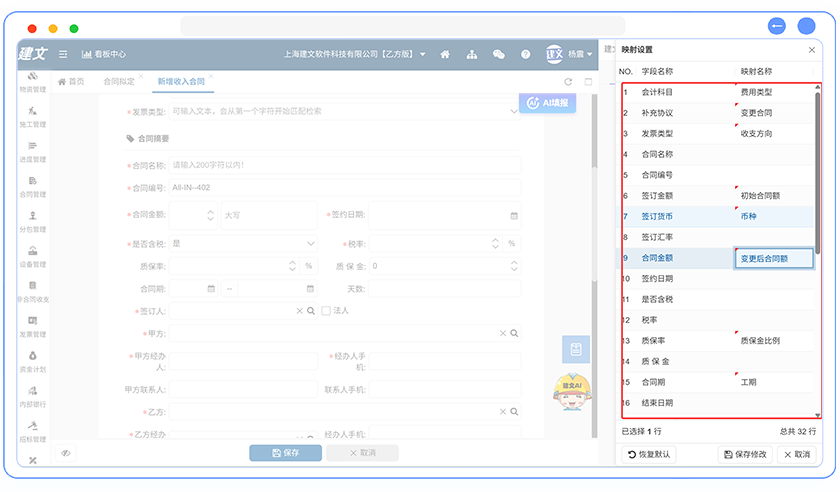
Task: Open 合同管理 in the left sidebar
Action: click(x=32, y=187)
